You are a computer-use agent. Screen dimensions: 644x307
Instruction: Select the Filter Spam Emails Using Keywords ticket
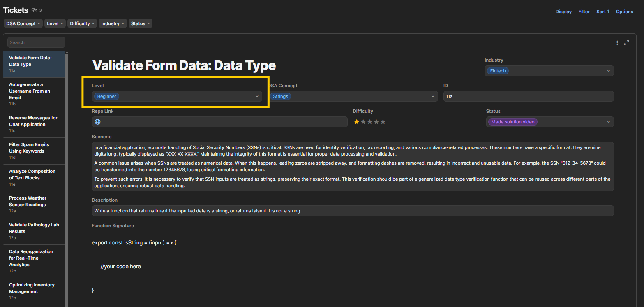click(x=29, y=148)
